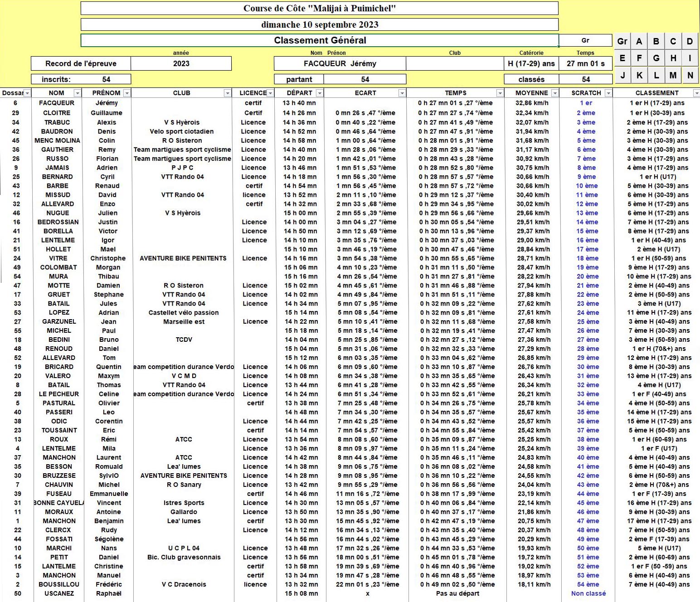Select the Course de Côte title cell
700x602 pixels.
[x=320, y=8]
